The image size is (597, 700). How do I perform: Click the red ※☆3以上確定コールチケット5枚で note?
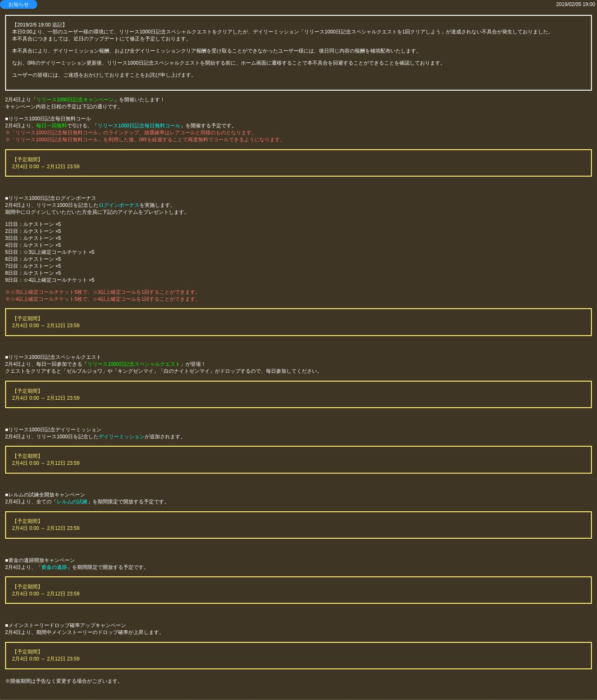pos(103,292)
